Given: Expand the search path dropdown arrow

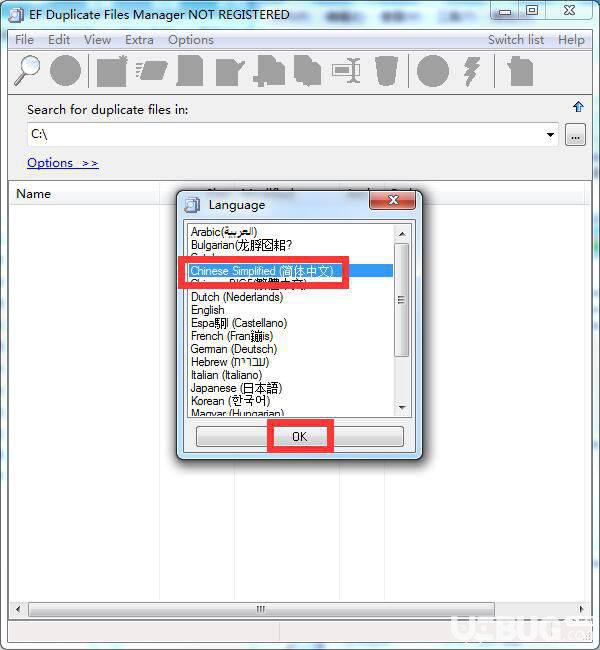Looking at the screenshot, I should pyautogui.click(x=550, y=135).
